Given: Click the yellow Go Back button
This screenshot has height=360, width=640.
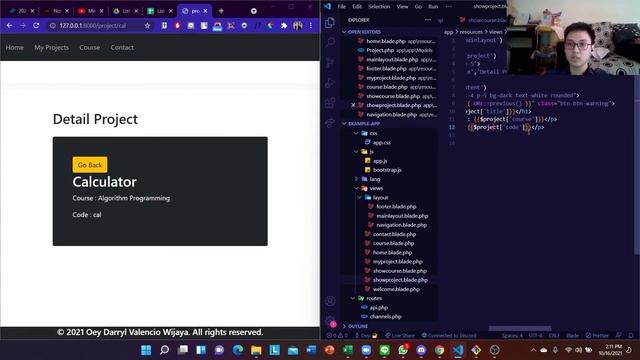Looking at the screenshot, I should (x=90, y=165).
